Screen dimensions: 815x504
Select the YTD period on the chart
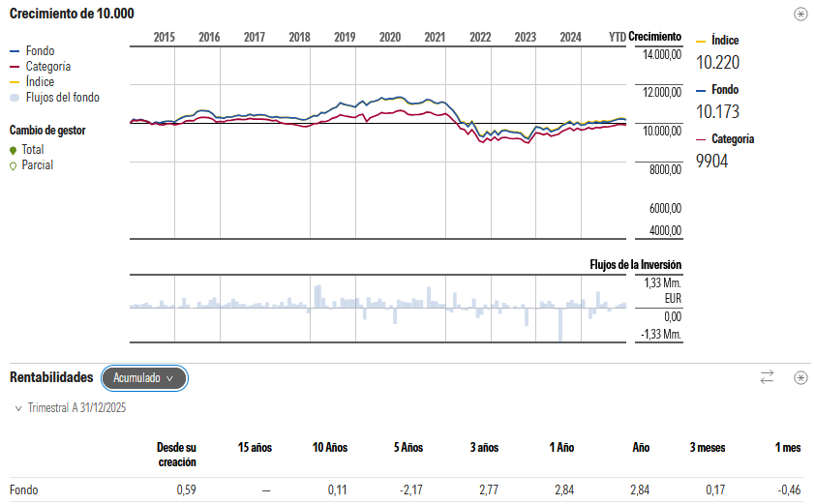[x=617, y=37]
